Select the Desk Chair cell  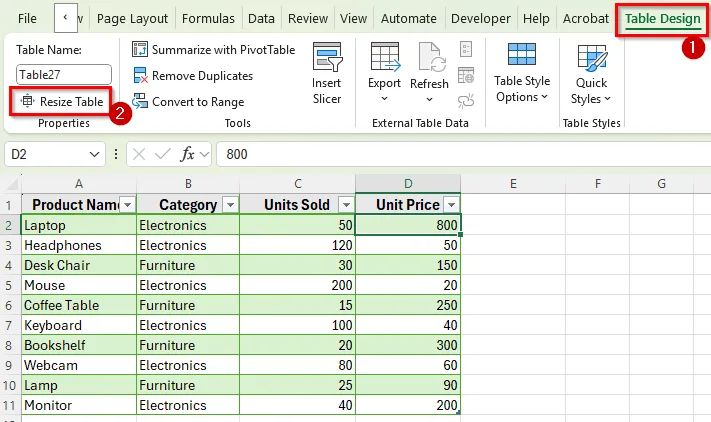point(79,265)
